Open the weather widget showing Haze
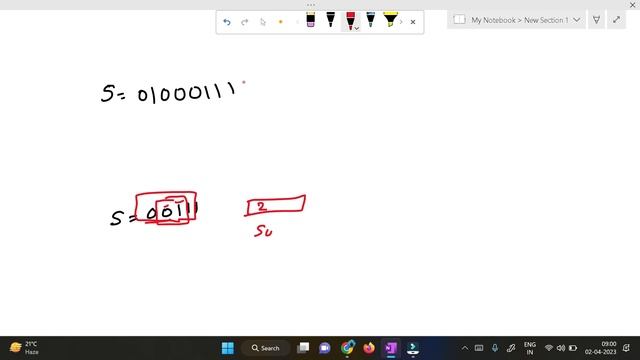The image size is (640, 360). pos(24,348)
